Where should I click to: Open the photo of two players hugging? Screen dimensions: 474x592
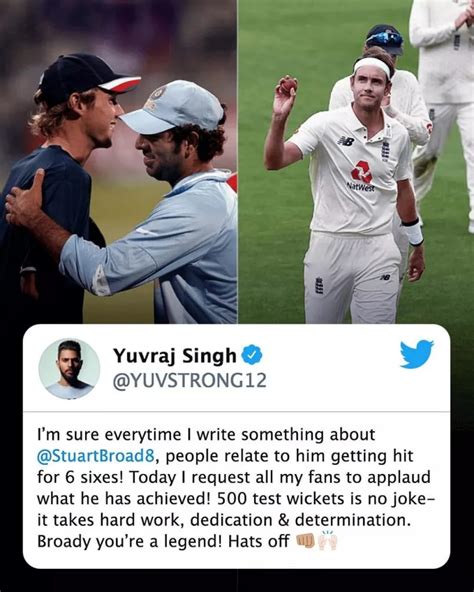point(118,162)
